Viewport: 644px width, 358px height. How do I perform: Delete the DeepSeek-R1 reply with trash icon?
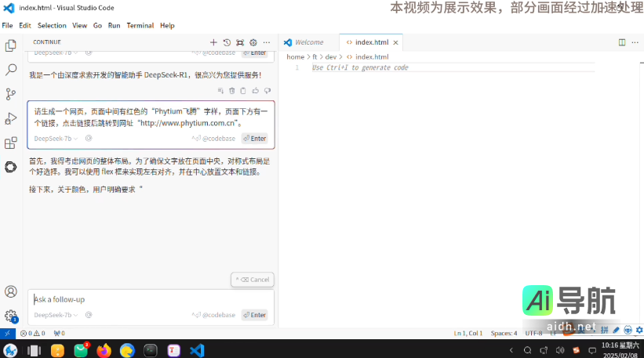232,91
